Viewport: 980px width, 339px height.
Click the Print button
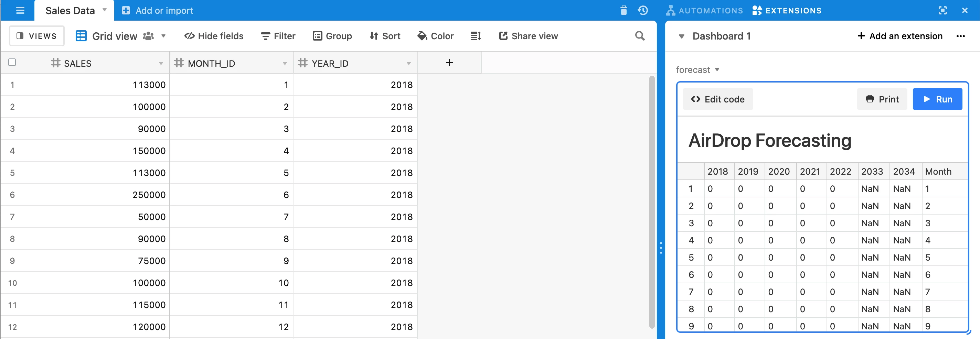[882, 99]
